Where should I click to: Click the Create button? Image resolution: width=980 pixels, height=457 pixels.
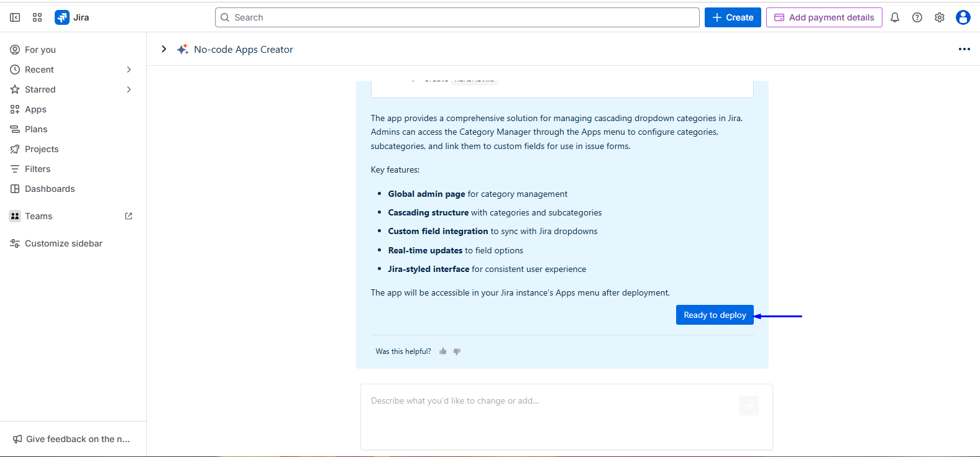point(733,17)
